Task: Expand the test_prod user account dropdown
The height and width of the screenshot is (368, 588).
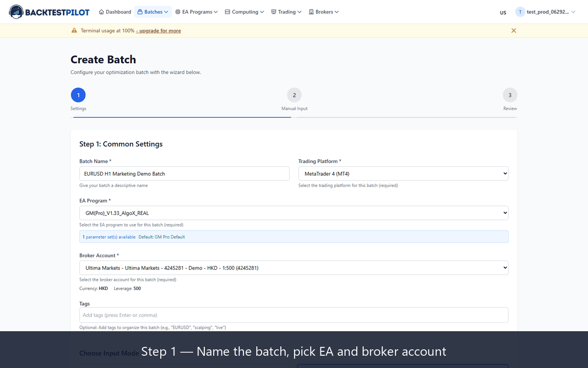Action: pos(545,12)
